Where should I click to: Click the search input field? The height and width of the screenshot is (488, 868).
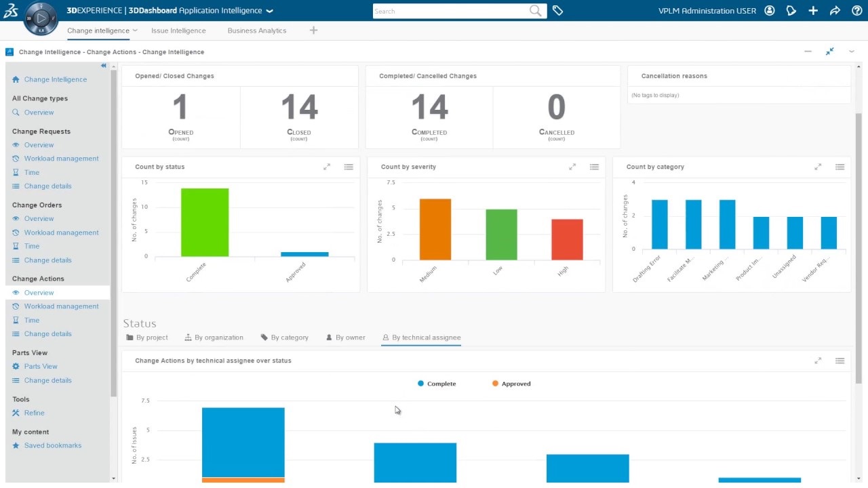pyautogui.click(x=450, y=11)
